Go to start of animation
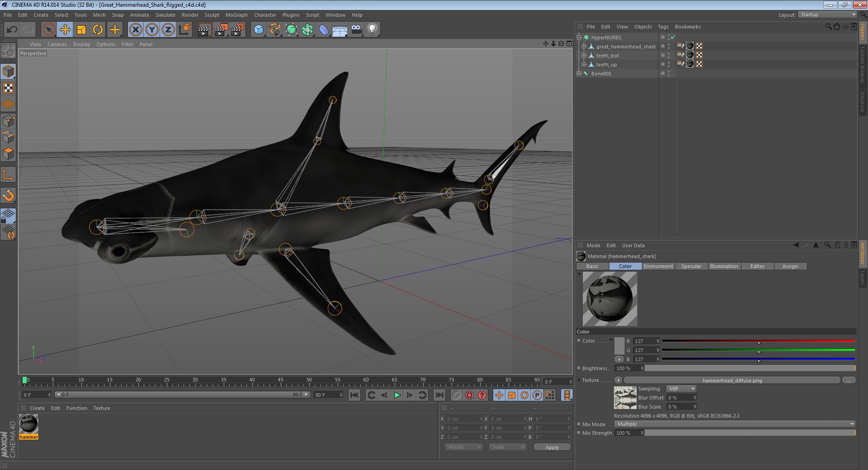 pos(354,395)
